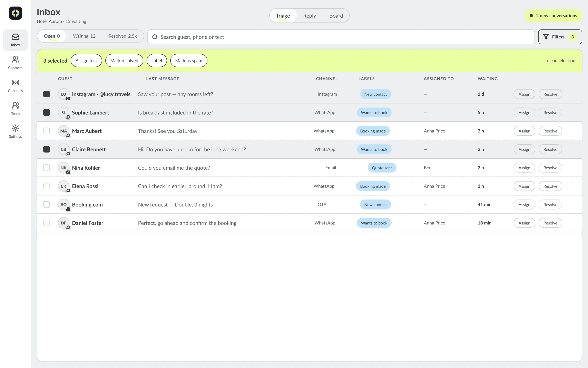Screen dimensions: 588x368
Task: Uncheck Sophie Lambert's row checkbox
Action: 46,112
